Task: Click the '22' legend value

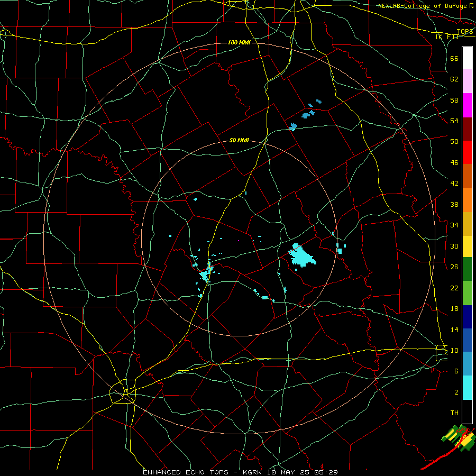Action: (454, 288)
